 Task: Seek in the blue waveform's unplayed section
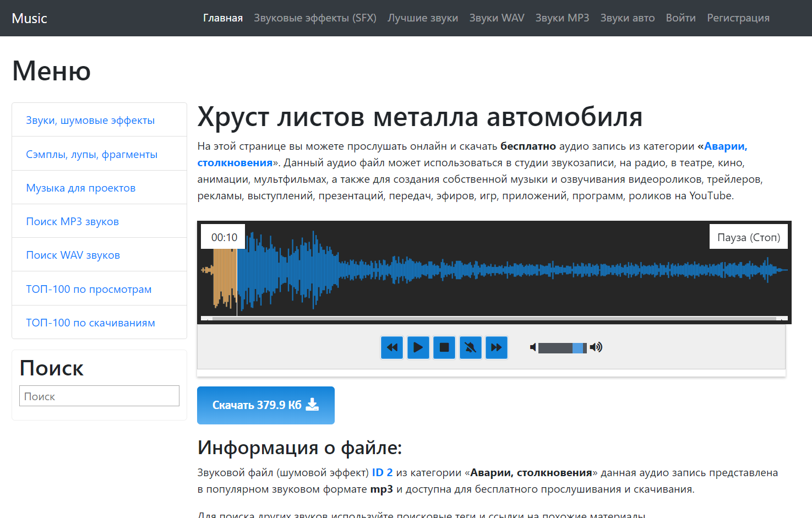(x=495, y=270)
